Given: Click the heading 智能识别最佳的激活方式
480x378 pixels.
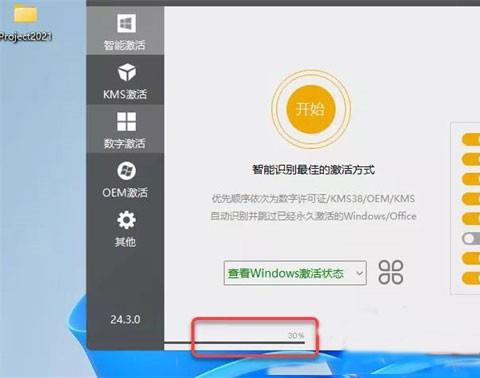Looking at the screenshot, I should [313, 170].
